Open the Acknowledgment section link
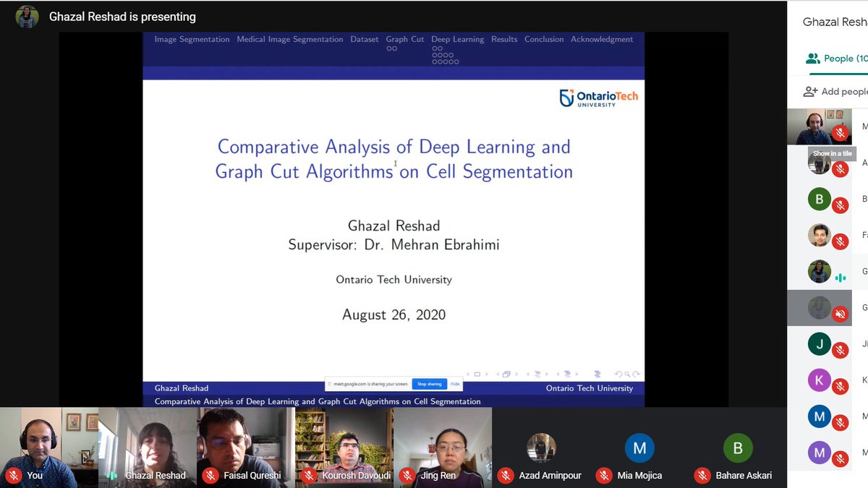 [x=602, y=39]
